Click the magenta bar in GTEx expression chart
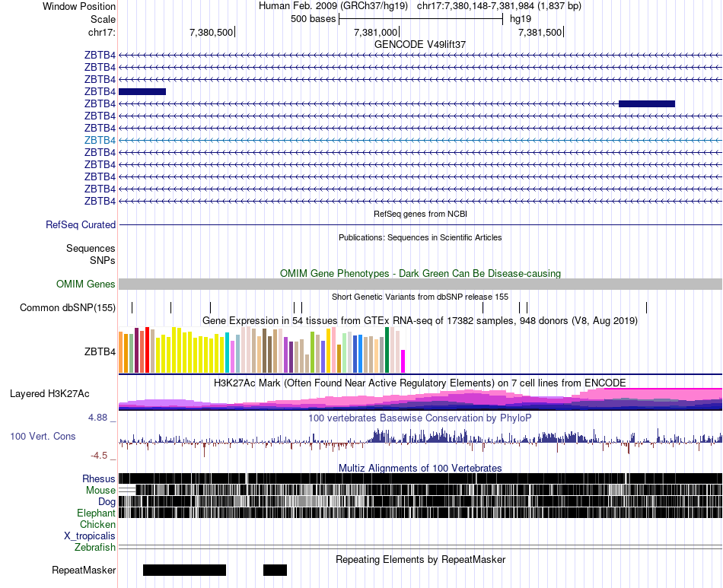 pos(403,361)
